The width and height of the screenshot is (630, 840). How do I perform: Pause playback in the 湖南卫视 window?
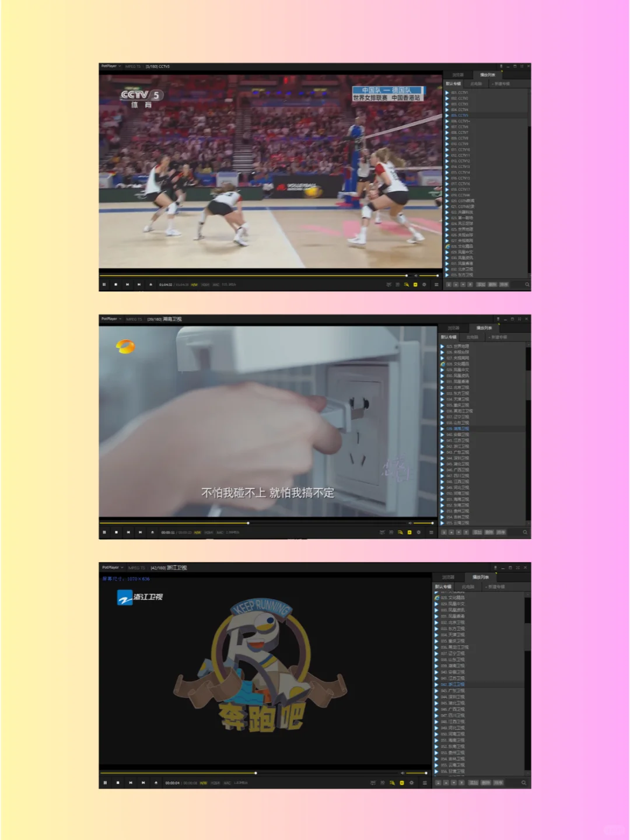pyautogui.click(x=104, y=532)
